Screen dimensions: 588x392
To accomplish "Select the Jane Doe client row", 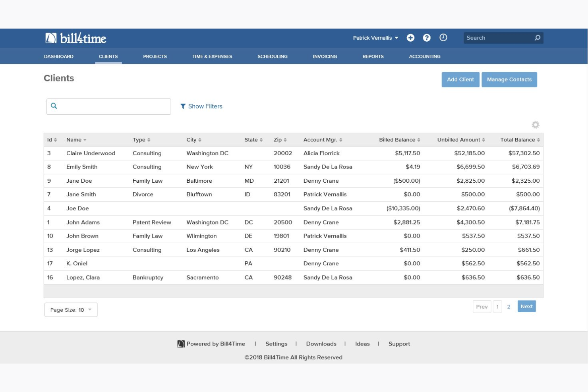I will pos(293,181).
